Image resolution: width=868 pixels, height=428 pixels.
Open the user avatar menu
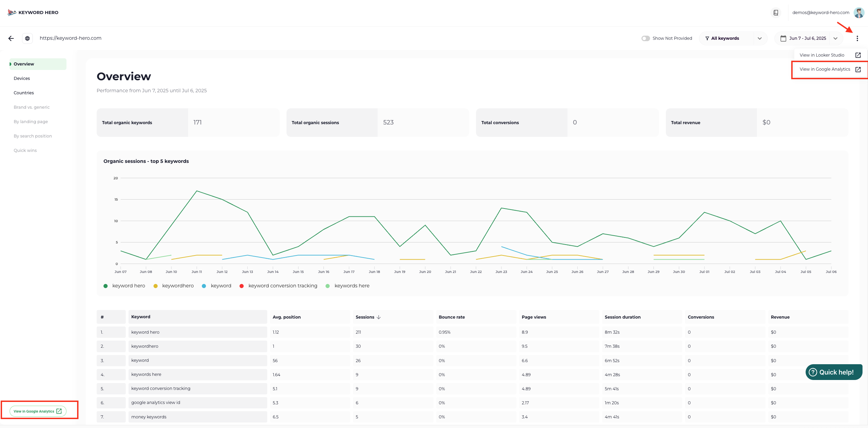click(x=859, y=13)
